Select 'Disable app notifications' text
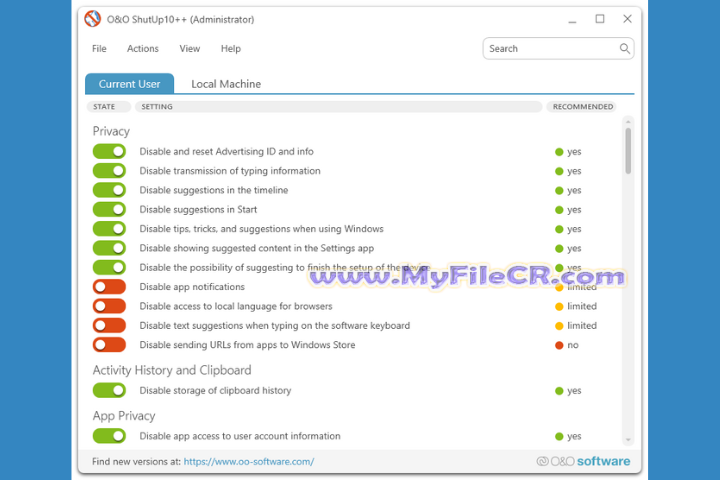This screenshot has width=720, height=480. pos(192,287)
